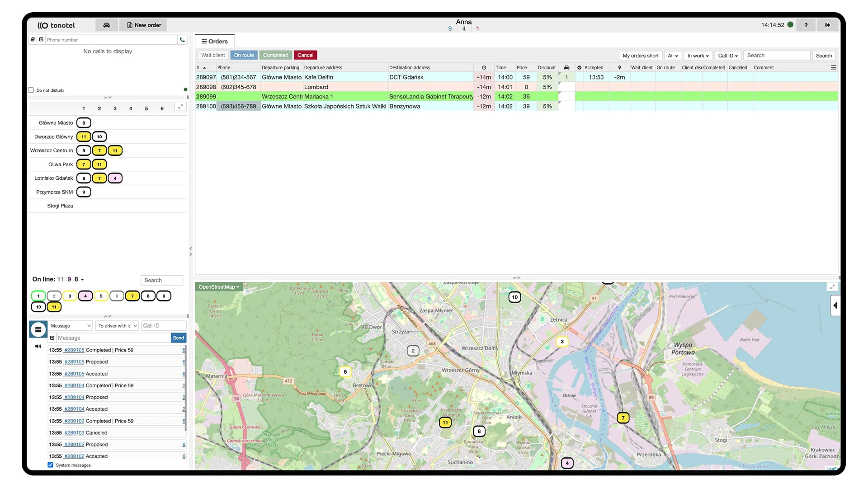The width and height of the screenshot is (868, 488).
Task: Open the OpenStreetMap layer dropdown
Action: [x=219, y=287]
